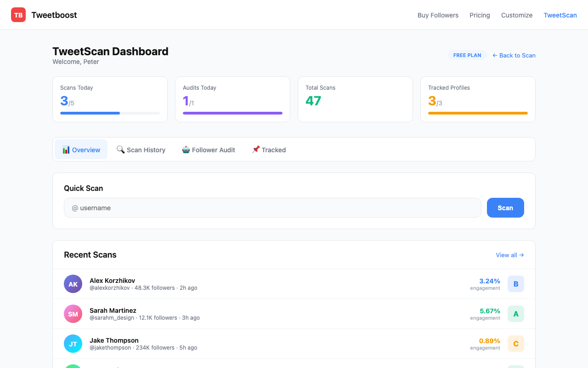
Task: Click grade A badge for Sarah Martinez
Action: click(x=516, y=314)
